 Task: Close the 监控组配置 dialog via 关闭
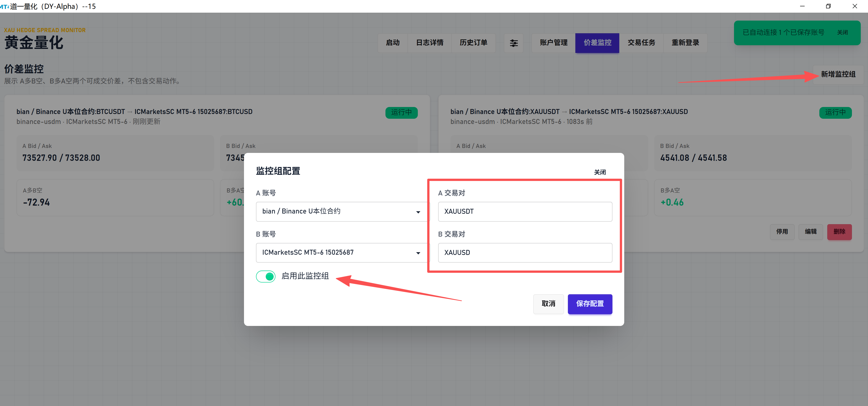600,172
